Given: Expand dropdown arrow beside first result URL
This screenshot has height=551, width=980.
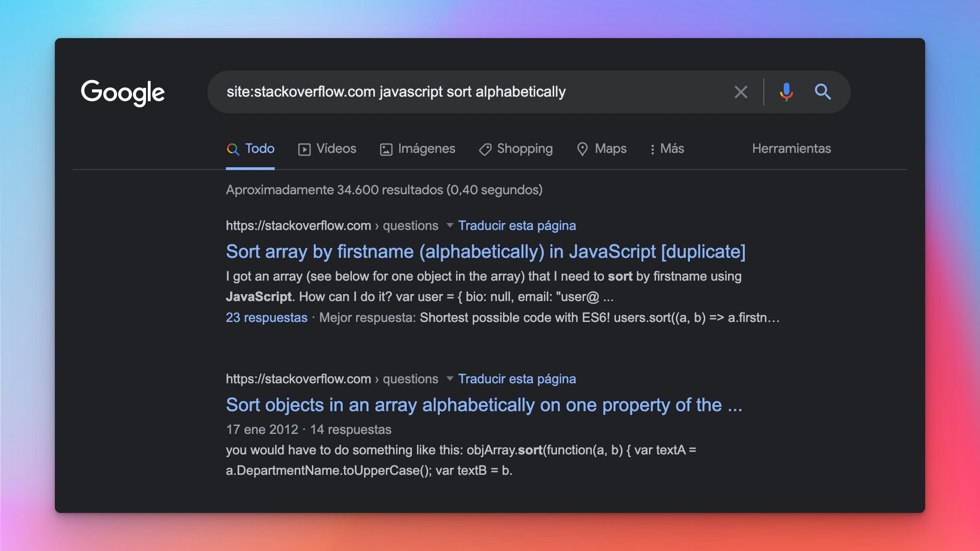Looking at the screenshot, I should tap(450, 225).
